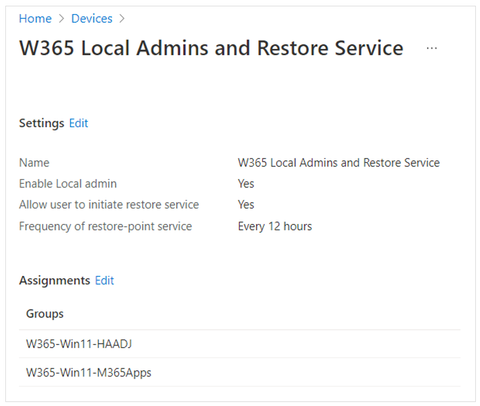Click the Name value text in Settings
This screenshot has width=480, height=406.
tap(339, 163)
